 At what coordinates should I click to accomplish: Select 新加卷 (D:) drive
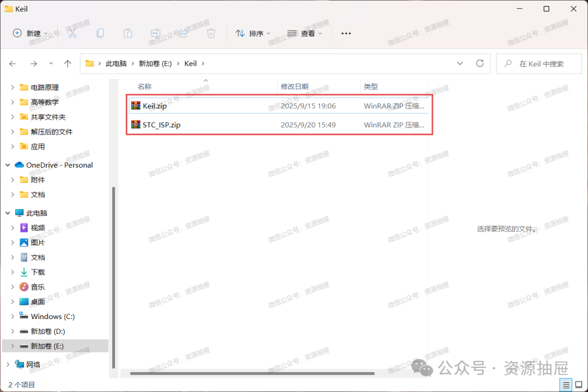(47, 331)
